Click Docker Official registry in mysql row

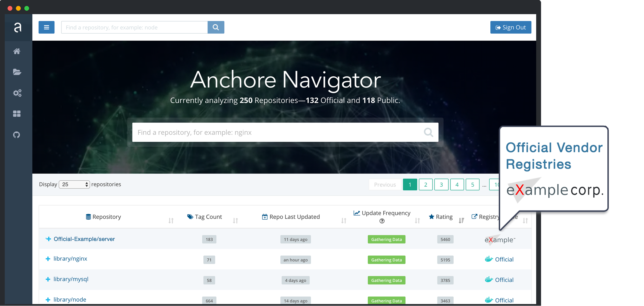(499, 280)
